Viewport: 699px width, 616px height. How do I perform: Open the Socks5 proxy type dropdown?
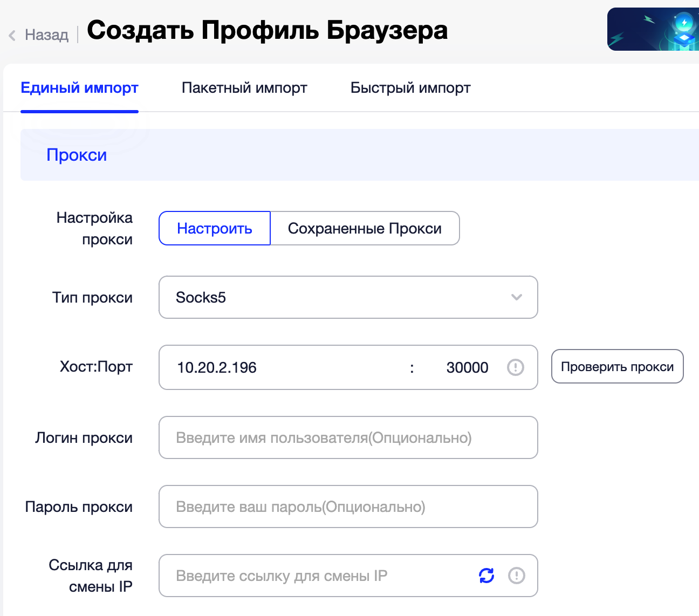point(348,297)
